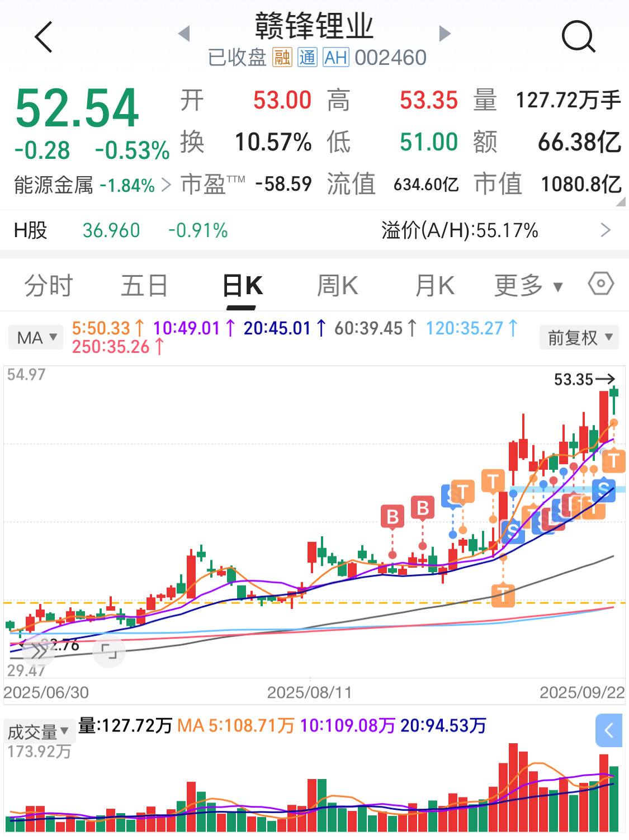Tap MA 60:39.45 legend value
Screen dimensions: 629x840
[376, 328]
